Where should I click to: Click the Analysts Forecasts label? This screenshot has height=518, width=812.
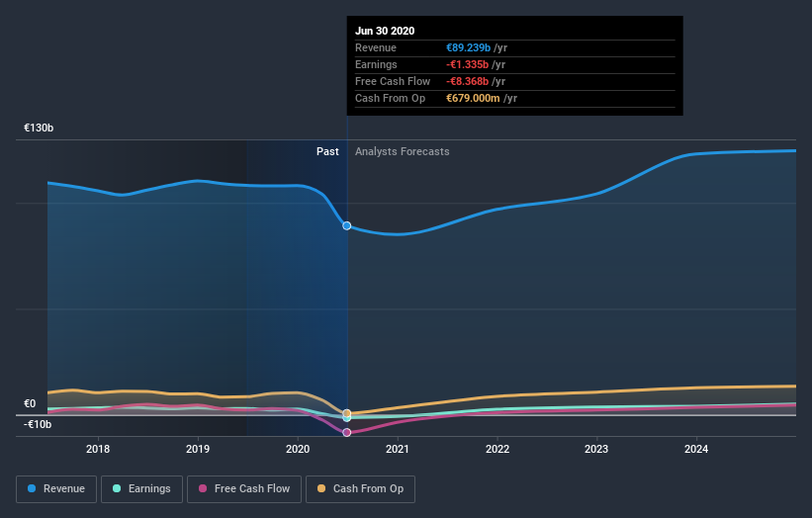(x=403, y=151)
